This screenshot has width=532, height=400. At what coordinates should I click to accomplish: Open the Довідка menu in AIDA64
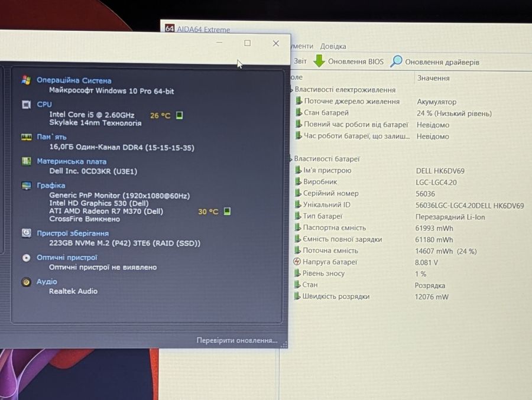coord(333,46)
